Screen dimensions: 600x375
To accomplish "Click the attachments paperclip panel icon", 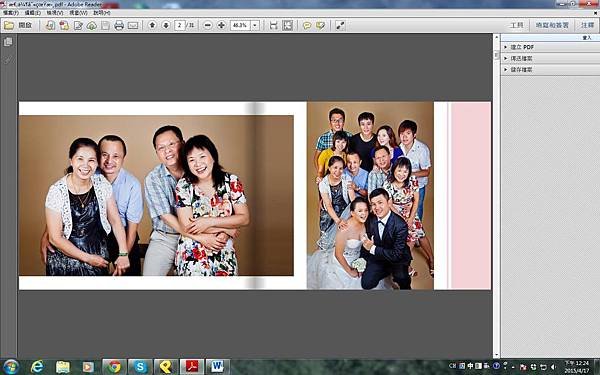I will pos(8,60).
